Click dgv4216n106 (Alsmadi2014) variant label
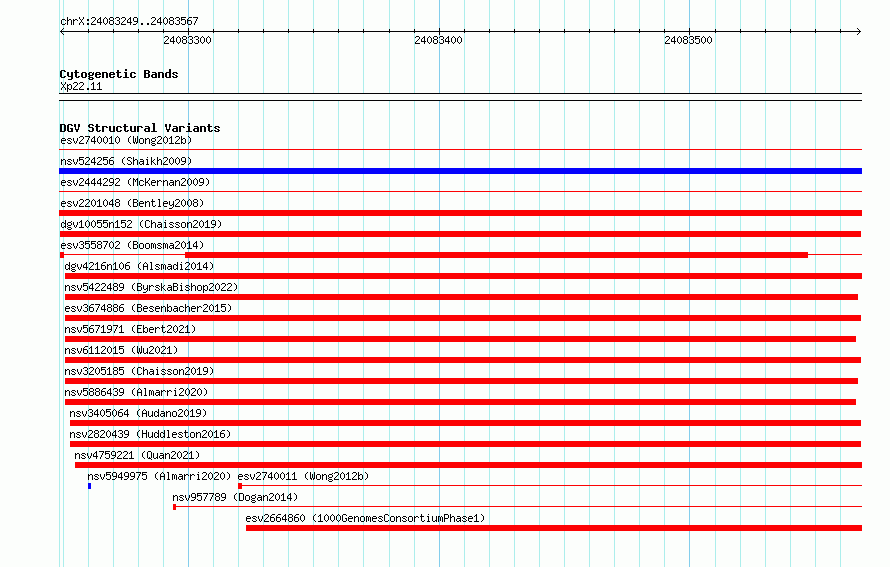This screenshot has height=567, width=890. point(140,266)
